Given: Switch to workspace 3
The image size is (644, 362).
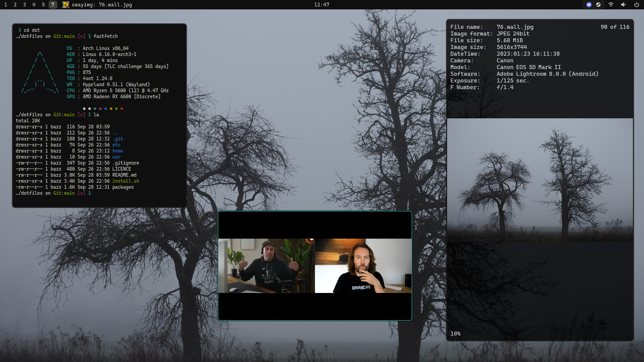Looking at the screenshot, I should tap(24, 5).
